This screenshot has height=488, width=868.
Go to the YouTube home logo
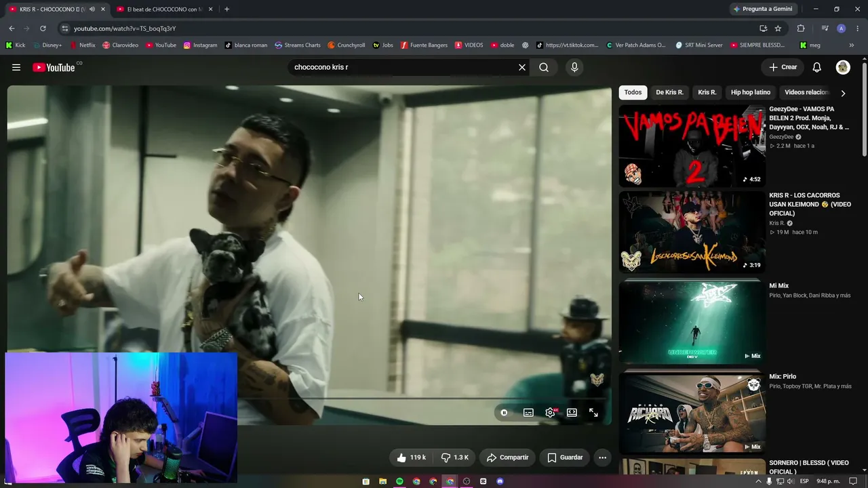pyautogui.click(x=58, y=67)
